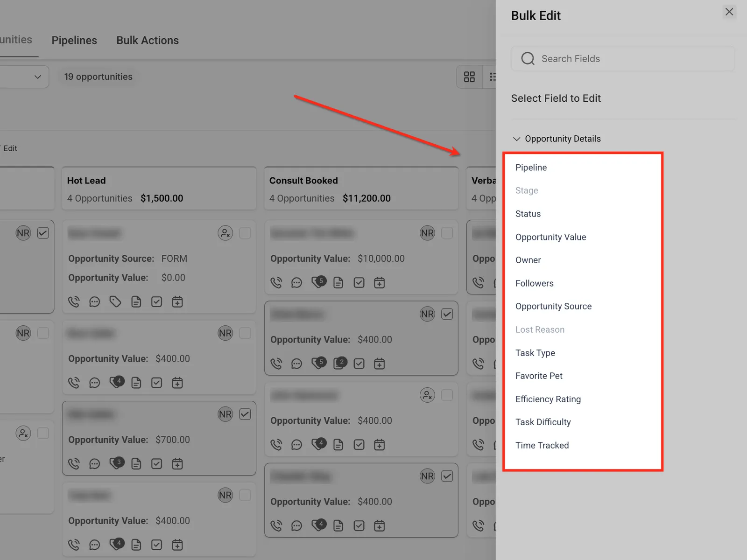Select the $0.00 opportunity card checkbox
Viewport: 747px width, 560px height.
pos(245,233)
